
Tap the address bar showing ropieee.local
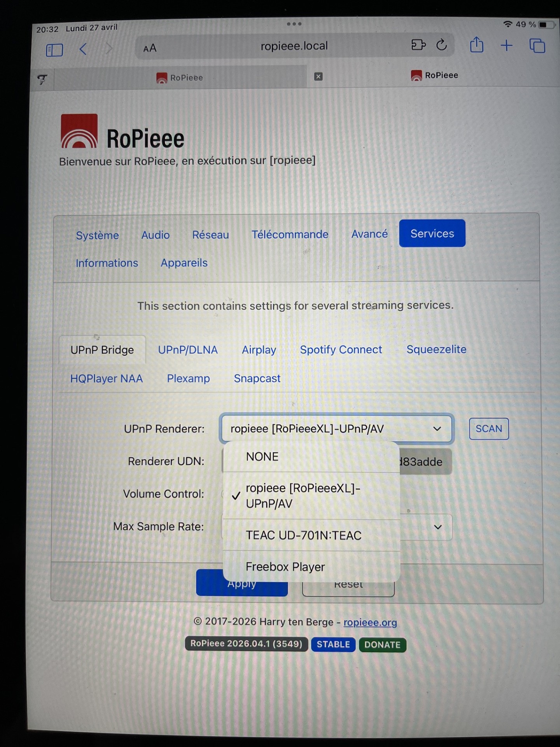[x=294, y=46]
